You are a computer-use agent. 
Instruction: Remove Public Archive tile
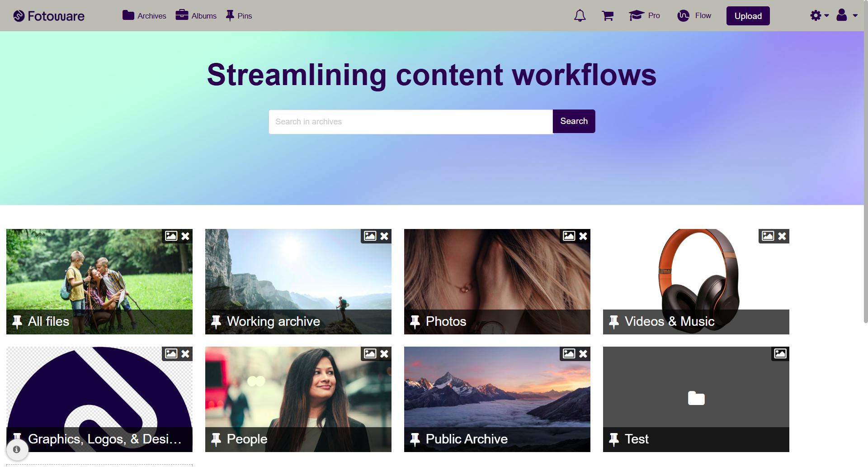click(583, 354)
